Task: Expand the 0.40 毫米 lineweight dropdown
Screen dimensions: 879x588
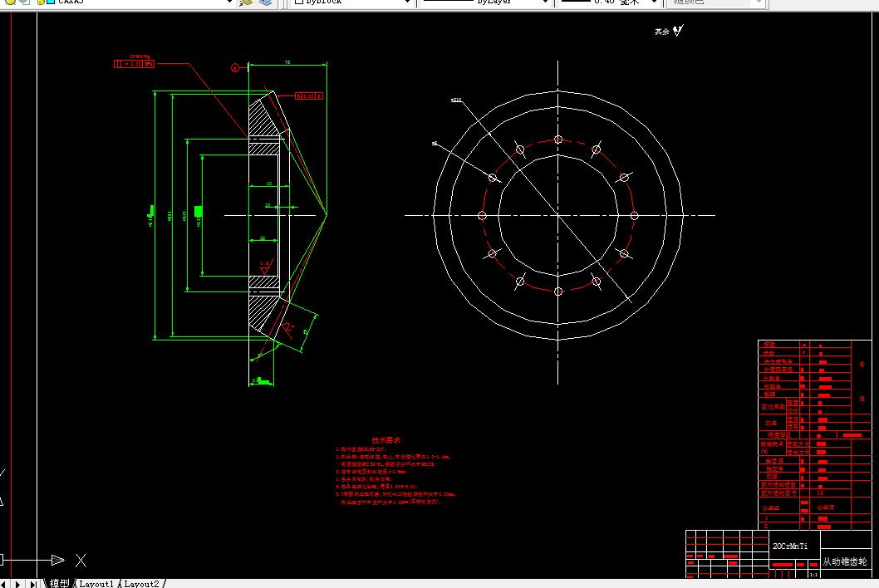Action: point(654,2)
